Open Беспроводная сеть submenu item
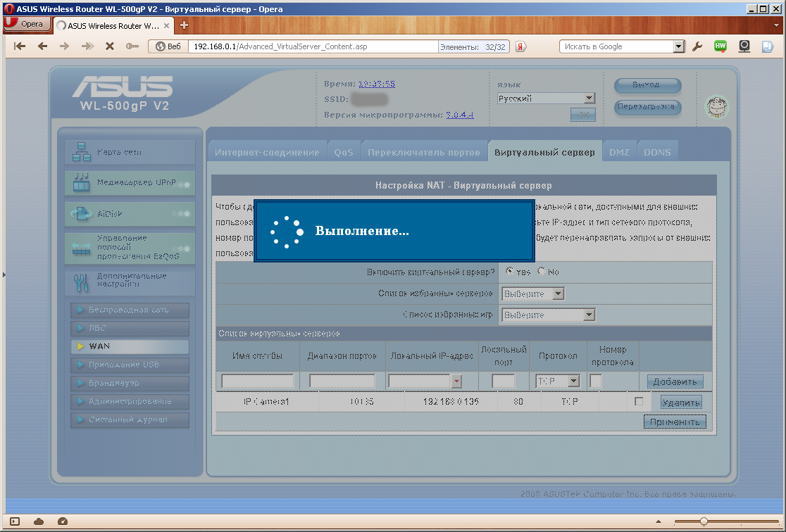Screen dimensions: 786x532 [x=130, y=310]
